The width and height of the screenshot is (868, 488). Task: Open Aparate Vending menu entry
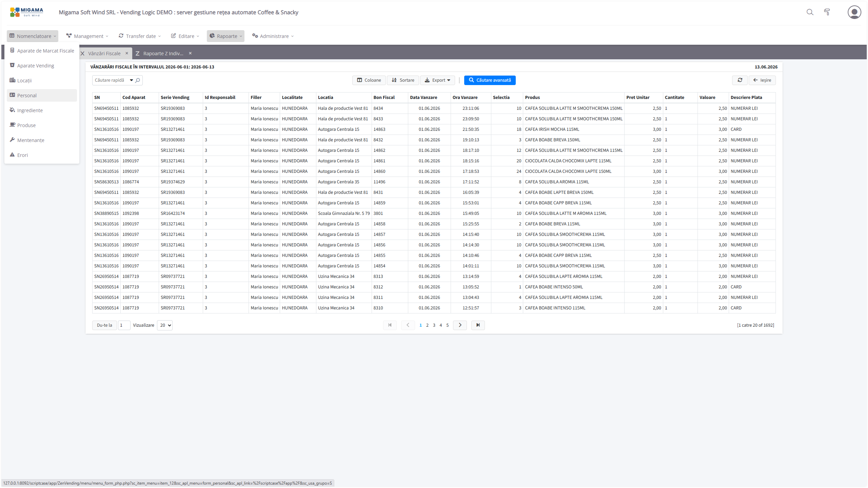tap(42, 65)
